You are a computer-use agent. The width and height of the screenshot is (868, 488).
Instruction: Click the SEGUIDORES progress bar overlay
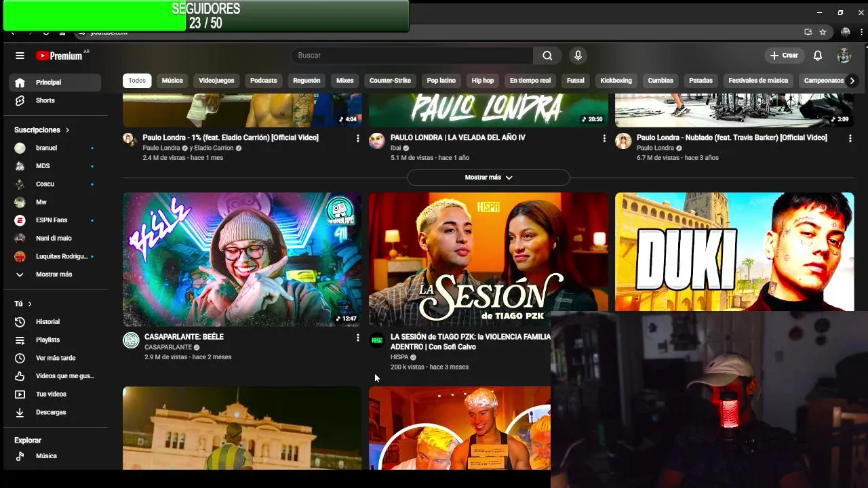click(206, 16)
